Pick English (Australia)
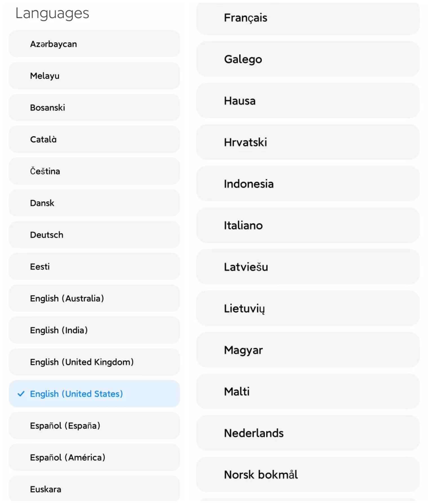The height and width of the screenshot is (504, 430). [x=94, y=298]
